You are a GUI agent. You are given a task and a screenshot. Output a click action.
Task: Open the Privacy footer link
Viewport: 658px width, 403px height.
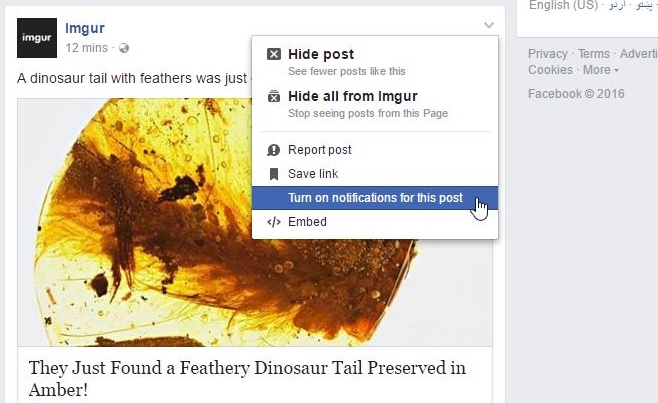[x=547, y=54]
